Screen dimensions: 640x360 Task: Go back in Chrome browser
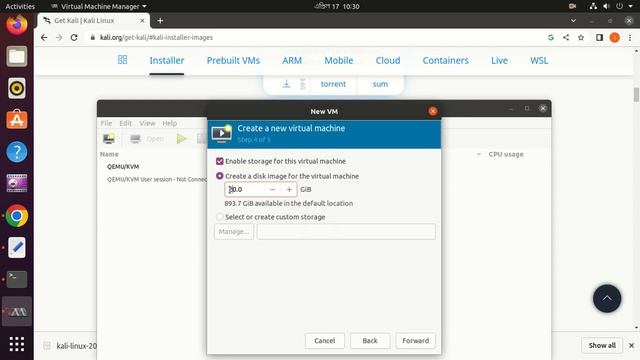44,38
